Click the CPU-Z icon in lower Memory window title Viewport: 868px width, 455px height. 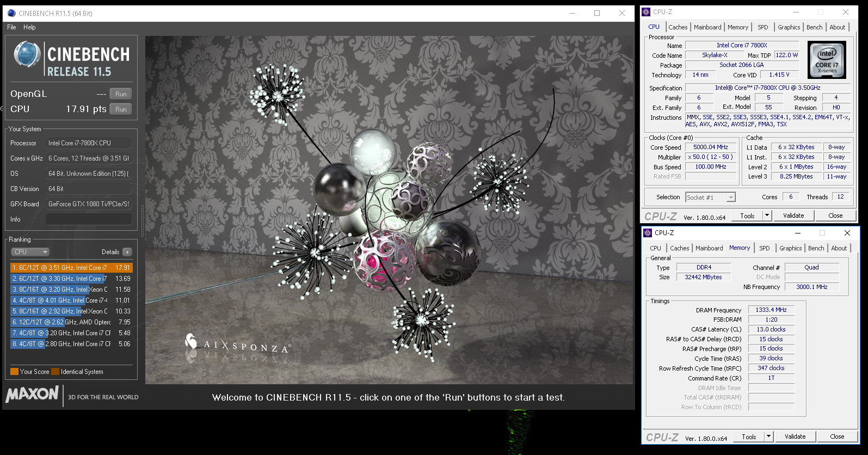(648, 233)
